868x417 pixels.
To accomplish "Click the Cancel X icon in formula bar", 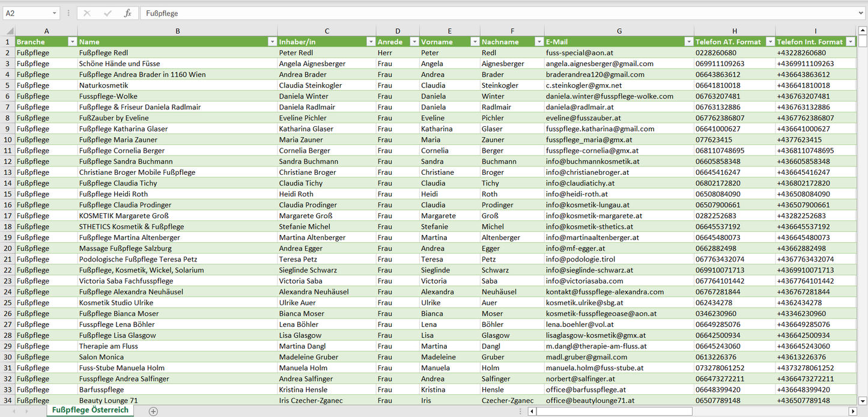I will click(87, 13).
